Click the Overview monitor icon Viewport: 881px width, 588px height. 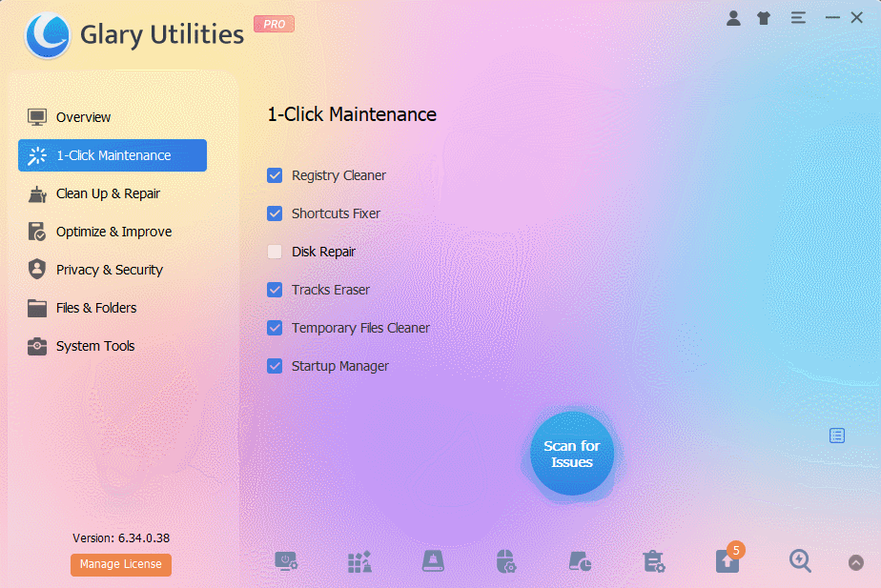(x=37, y=117)
